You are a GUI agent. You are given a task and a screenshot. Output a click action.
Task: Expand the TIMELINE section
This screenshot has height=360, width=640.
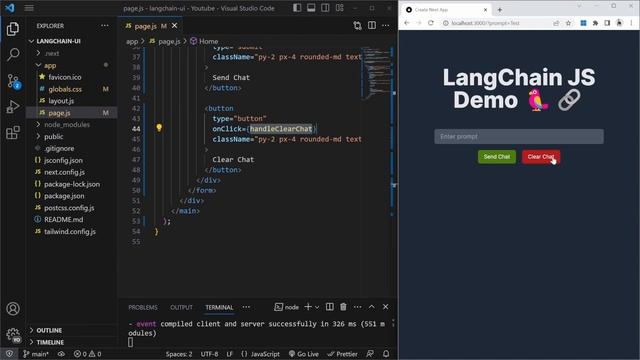click(x=50, y=342)
